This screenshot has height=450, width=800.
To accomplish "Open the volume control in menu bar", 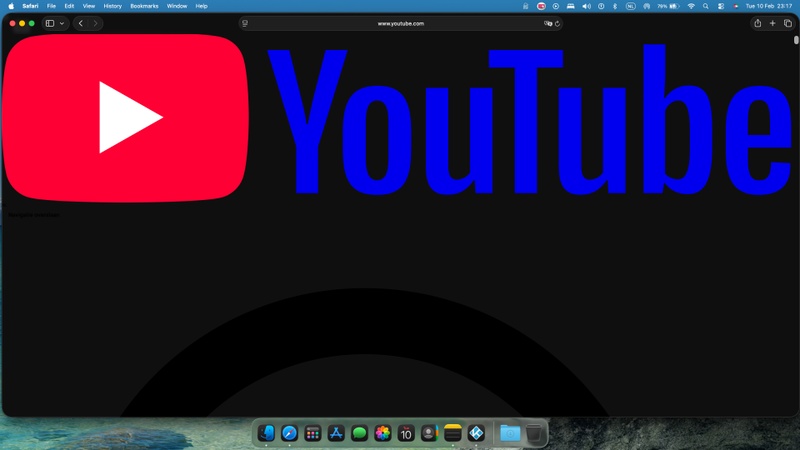I will tap(586, 6).
